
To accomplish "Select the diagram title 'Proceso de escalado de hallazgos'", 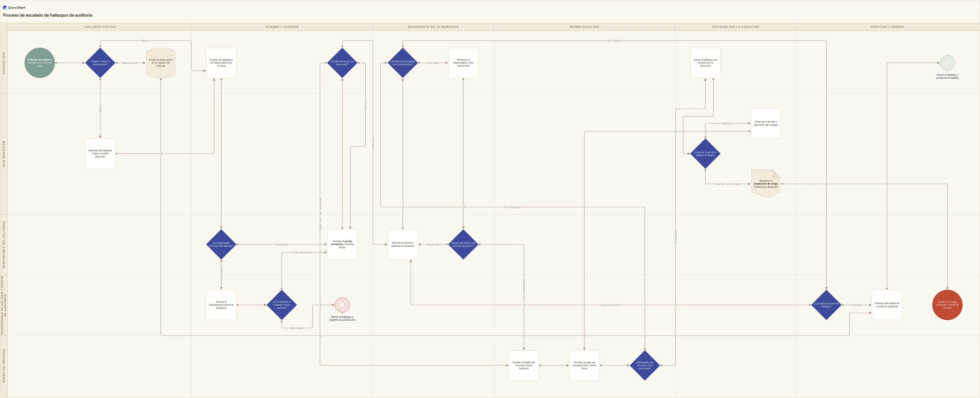I will pyautogui.click(x=47, y=15).
